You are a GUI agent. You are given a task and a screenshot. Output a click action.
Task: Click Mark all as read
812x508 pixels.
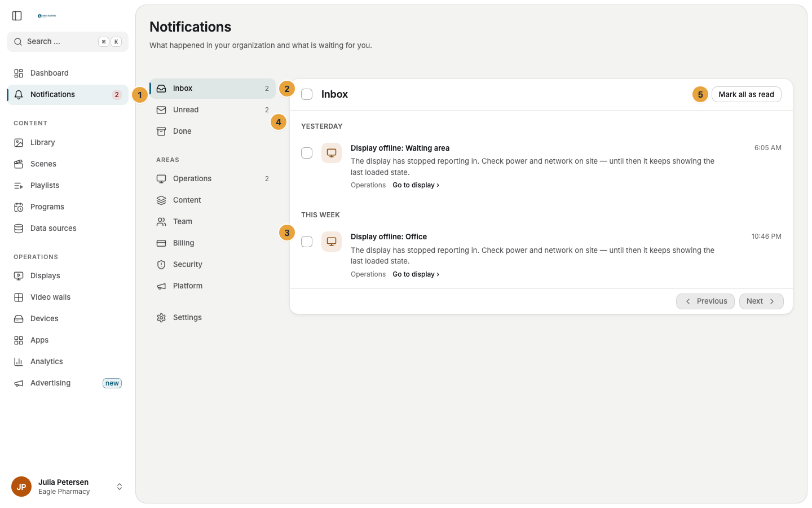[x=746, y=94]
